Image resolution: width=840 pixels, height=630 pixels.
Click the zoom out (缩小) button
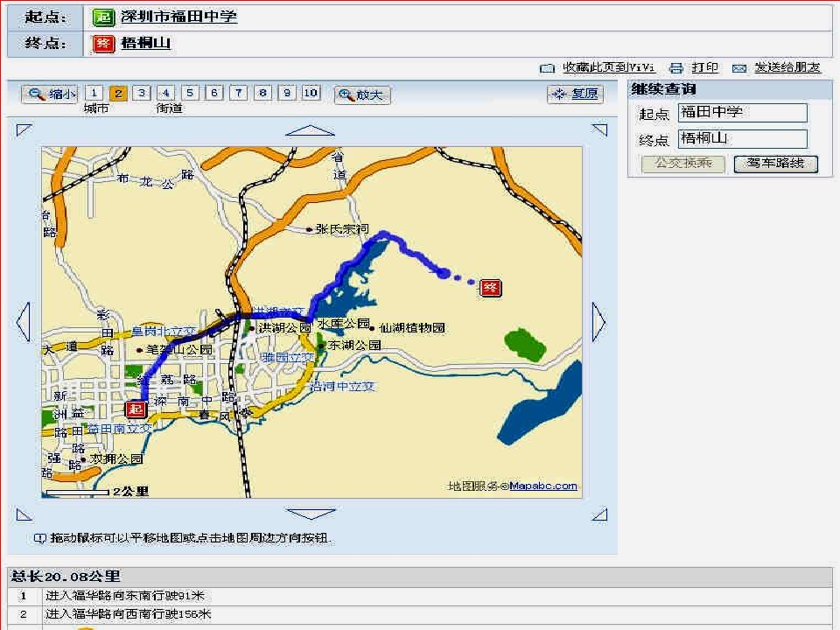coord(50,94)
